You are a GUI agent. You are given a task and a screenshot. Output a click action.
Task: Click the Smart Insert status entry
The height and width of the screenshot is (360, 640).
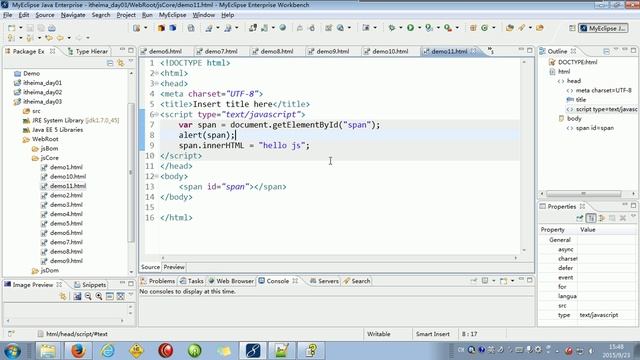[432, 334]
